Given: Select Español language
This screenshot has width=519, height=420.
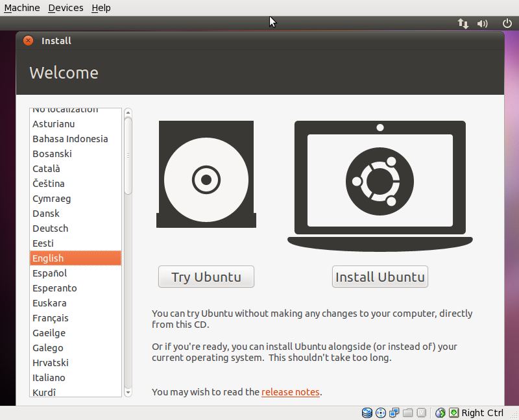Looking at the screenshot, I should click(x=75, y=273).
